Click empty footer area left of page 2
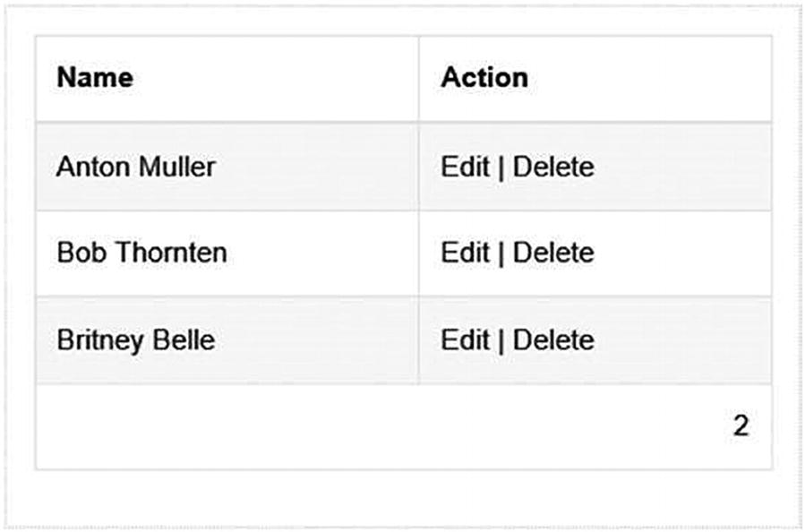The image size is (805, 532). (x=358, y=426)
